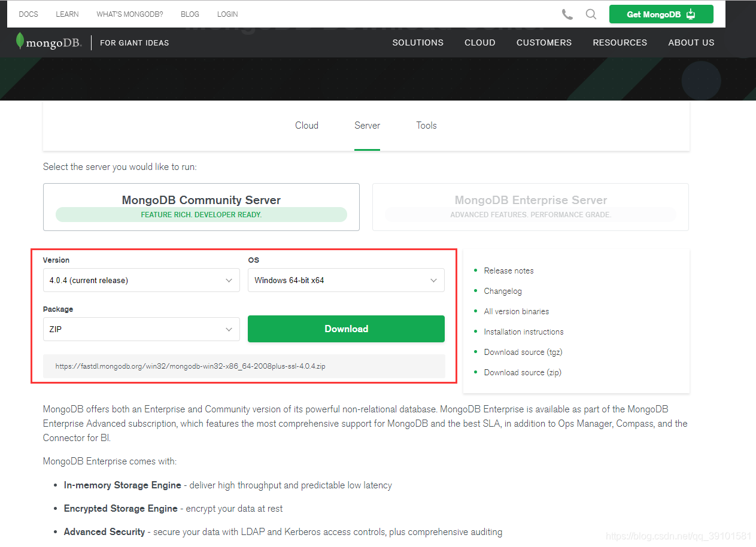This screenshot has height=547, width=756.
Task: Open WHAT'S MONGODB? link
Action: [129, 14]
